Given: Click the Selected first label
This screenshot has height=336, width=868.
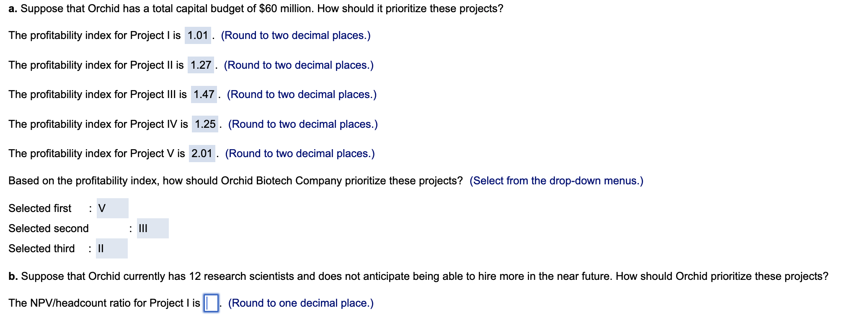Looking at the screenshot, I should (40, 208).
